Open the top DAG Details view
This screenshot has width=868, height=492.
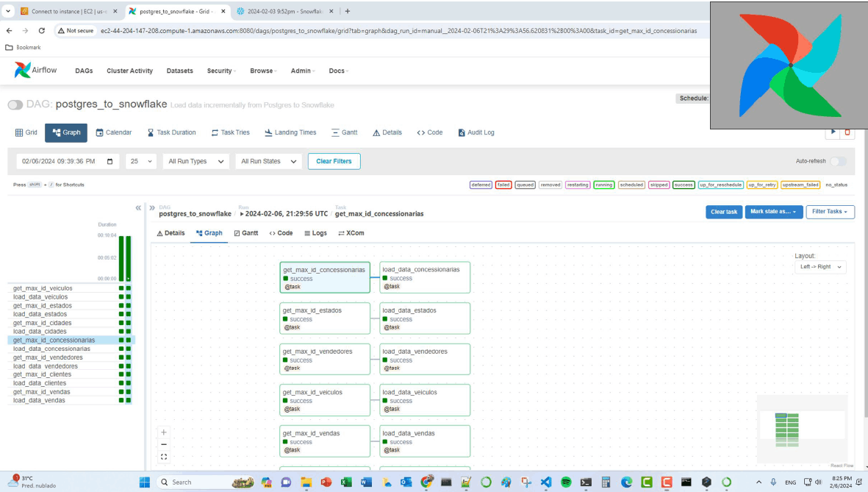pyautogui.click(x=387, y=132)
